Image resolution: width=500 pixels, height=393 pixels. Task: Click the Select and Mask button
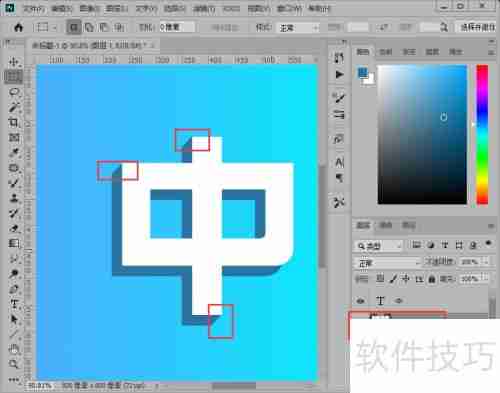[477, 27]
